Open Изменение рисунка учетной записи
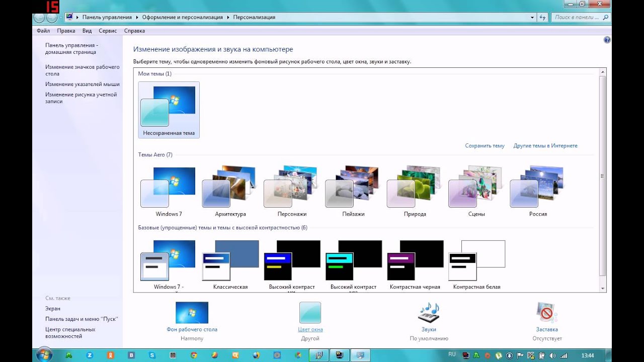The image size is (644, 362). (81, 98)
